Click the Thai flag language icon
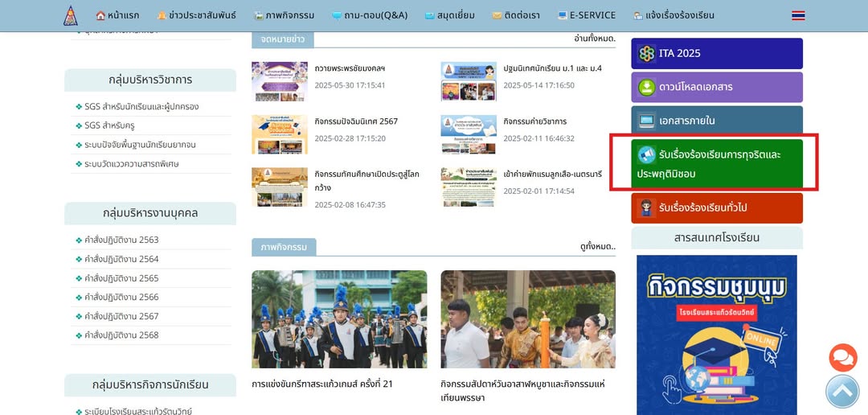Screen dimensions: 868x415 [x=798, y=15]
